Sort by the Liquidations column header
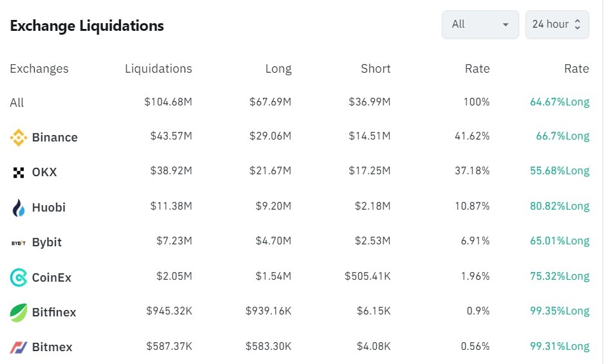 coord(158,69)
